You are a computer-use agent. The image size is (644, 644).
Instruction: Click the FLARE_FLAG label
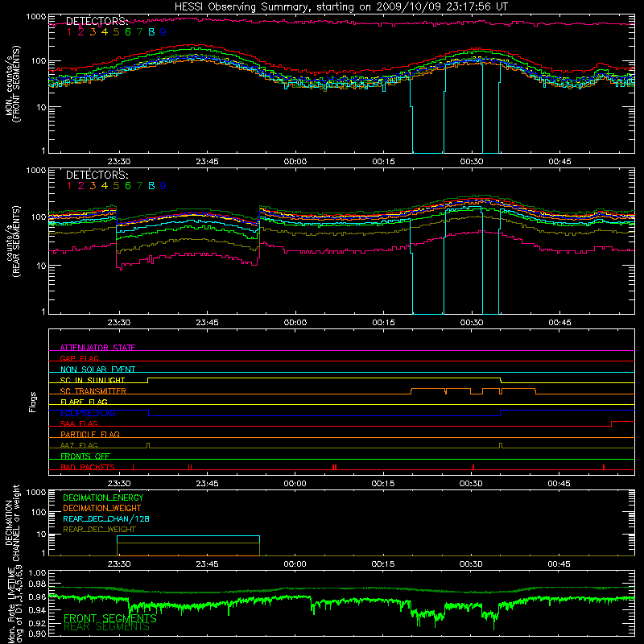[84, 402]
